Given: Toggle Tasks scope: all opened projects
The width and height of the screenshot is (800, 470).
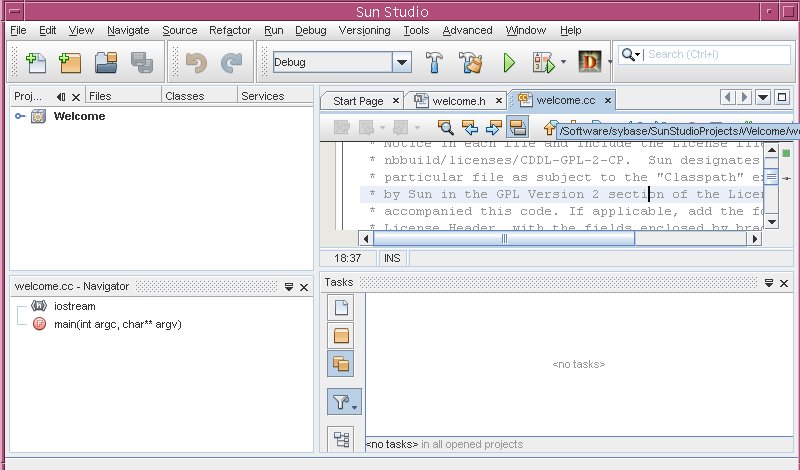Looking at the screenshot, I should (x=341, y=364).
